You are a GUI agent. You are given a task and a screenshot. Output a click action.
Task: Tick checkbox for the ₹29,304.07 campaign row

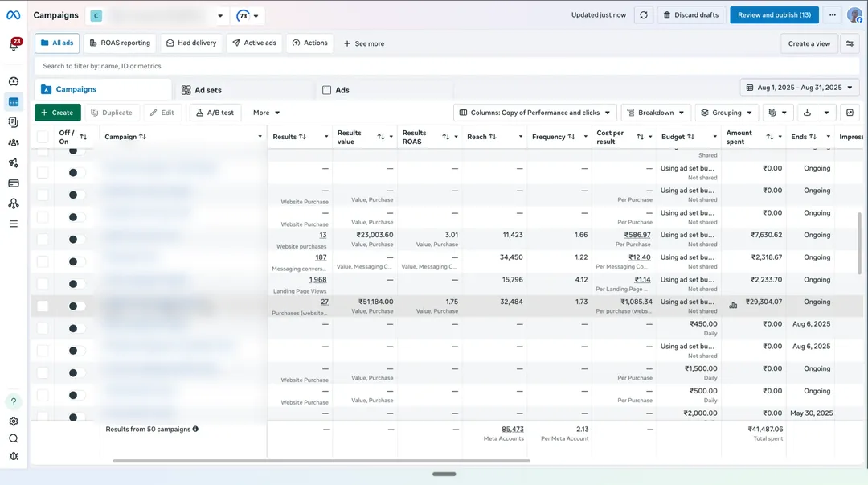[x=43, y=306]
